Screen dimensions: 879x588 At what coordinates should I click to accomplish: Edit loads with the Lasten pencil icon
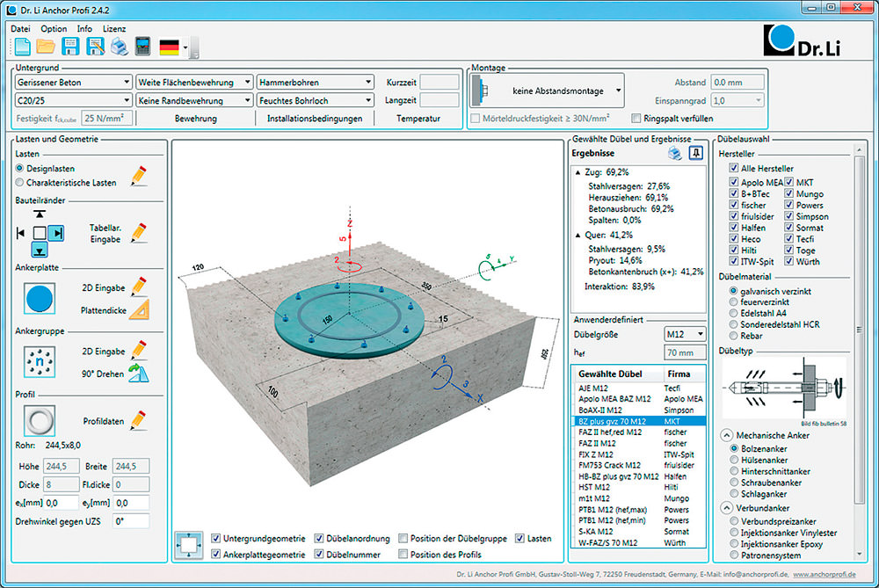point(139,176)
